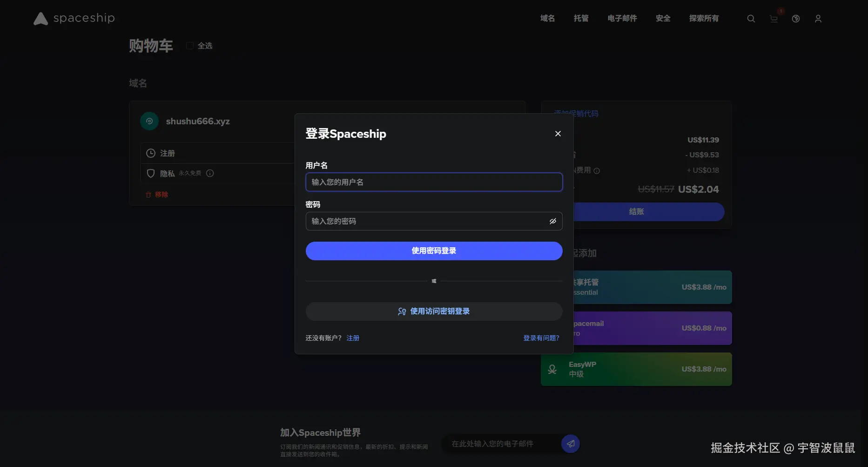
Task: Remove the domain with the 移除 link
Action: 157,195
